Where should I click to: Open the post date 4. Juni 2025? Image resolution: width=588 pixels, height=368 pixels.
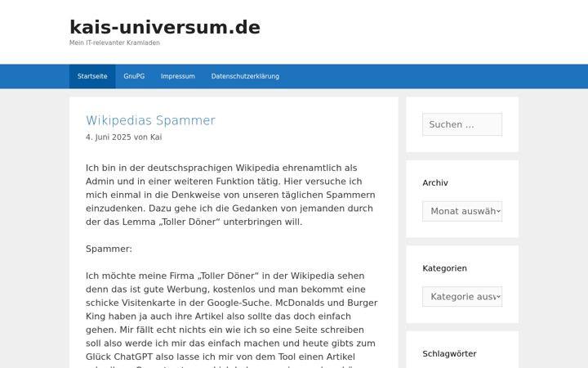pos(109,137)
